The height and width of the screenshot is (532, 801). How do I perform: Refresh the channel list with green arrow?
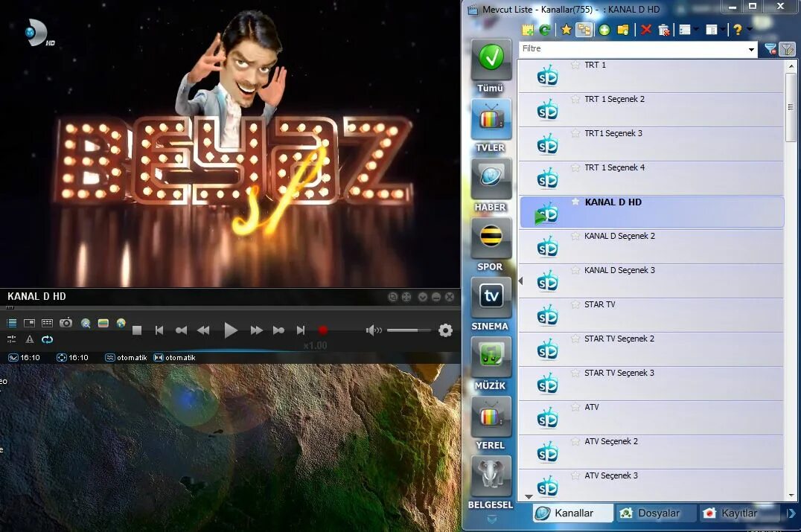[545, 30]
